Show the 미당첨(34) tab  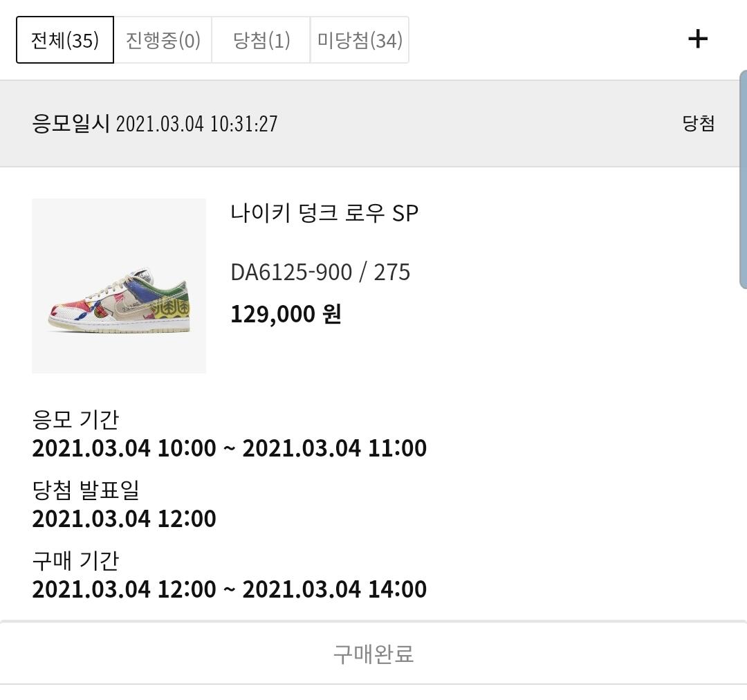(359, 40)
